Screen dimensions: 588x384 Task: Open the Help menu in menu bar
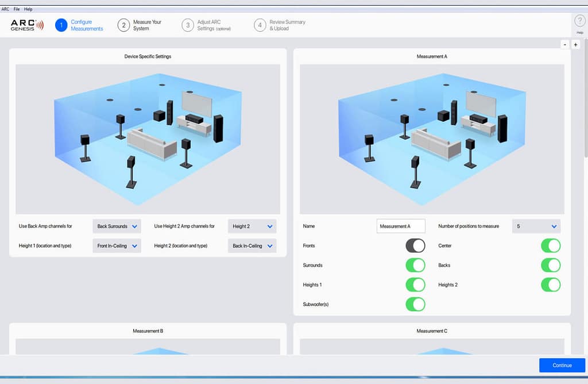click(28, 9)
